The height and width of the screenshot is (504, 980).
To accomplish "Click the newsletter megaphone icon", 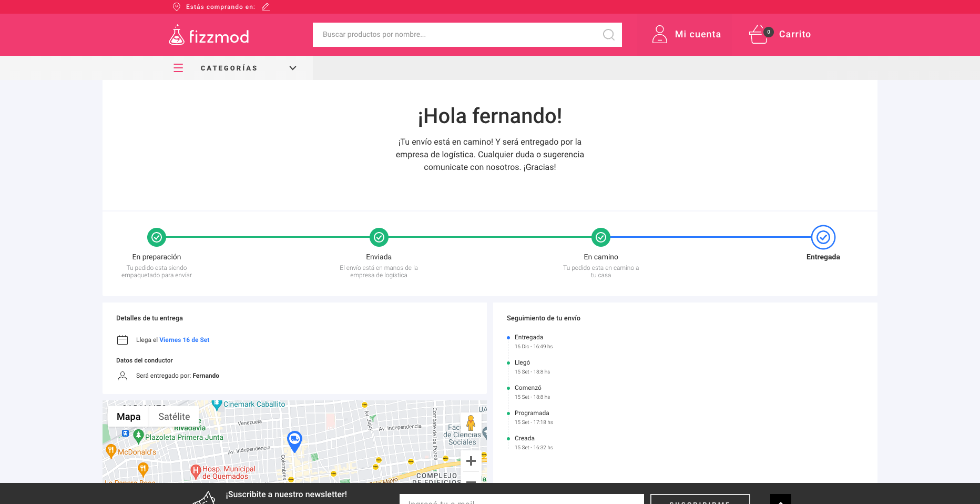I will click(205, 498).
